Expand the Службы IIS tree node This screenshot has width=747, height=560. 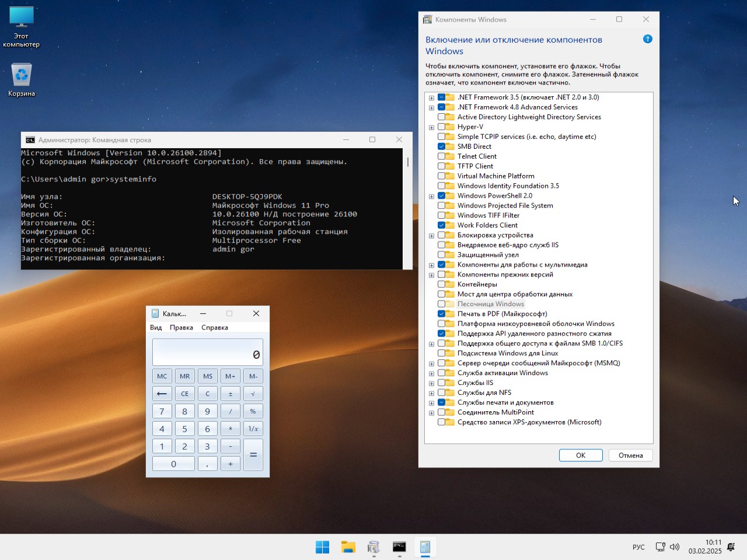tap(431, 383)
